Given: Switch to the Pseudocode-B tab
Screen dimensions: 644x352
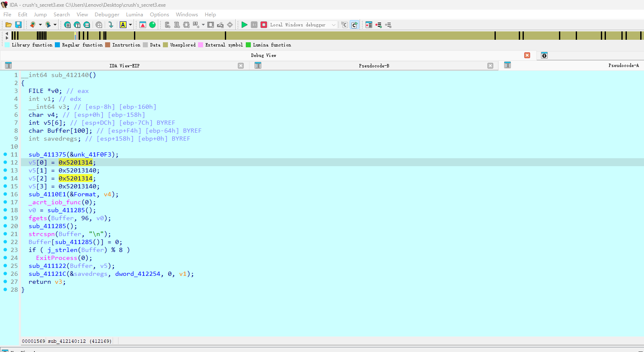Looking at the screenshot, I should 374,66.
